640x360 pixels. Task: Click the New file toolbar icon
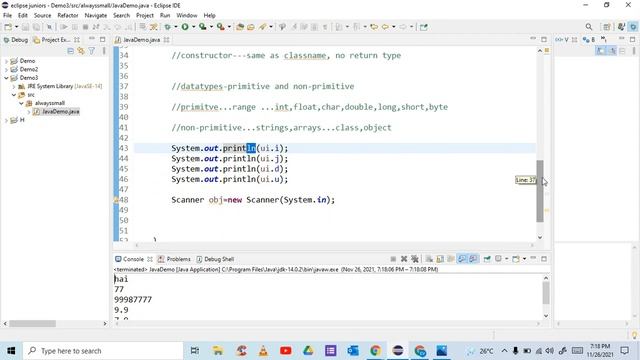(8, 27)
